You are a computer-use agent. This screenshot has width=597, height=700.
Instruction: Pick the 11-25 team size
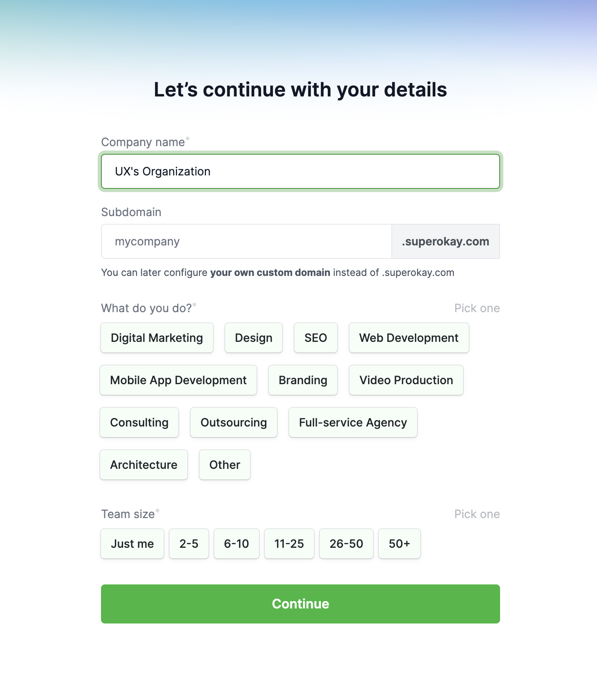click(289, 544)
